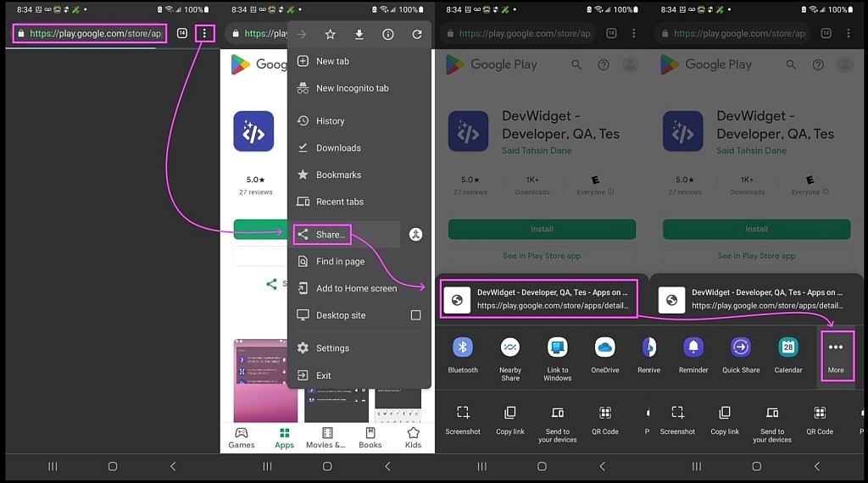Switch to the Games tab
The image size is (868, 483).
[242, 437]
